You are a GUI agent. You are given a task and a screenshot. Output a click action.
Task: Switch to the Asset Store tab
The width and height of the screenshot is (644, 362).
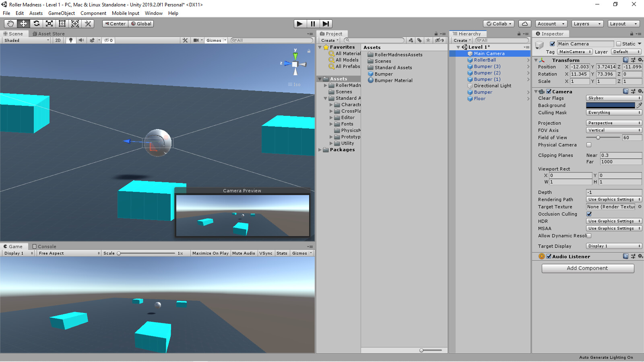[49, 34]
